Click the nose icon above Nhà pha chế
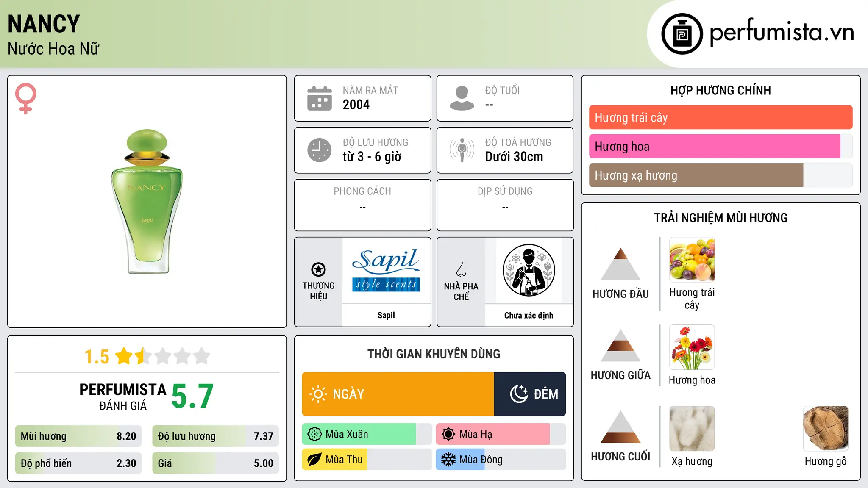The height and width of the screenshot is (488, 868). click(461, 269)
